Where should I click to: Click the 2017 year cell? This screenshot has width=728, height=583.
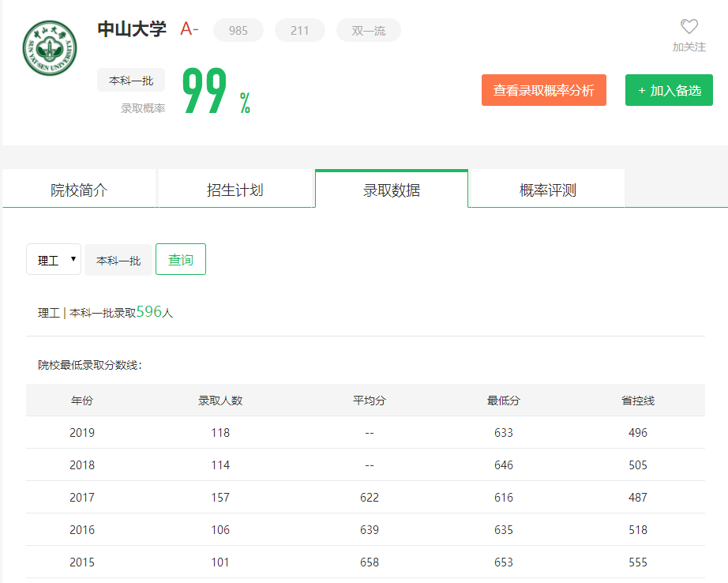click(x=82, y=498)
